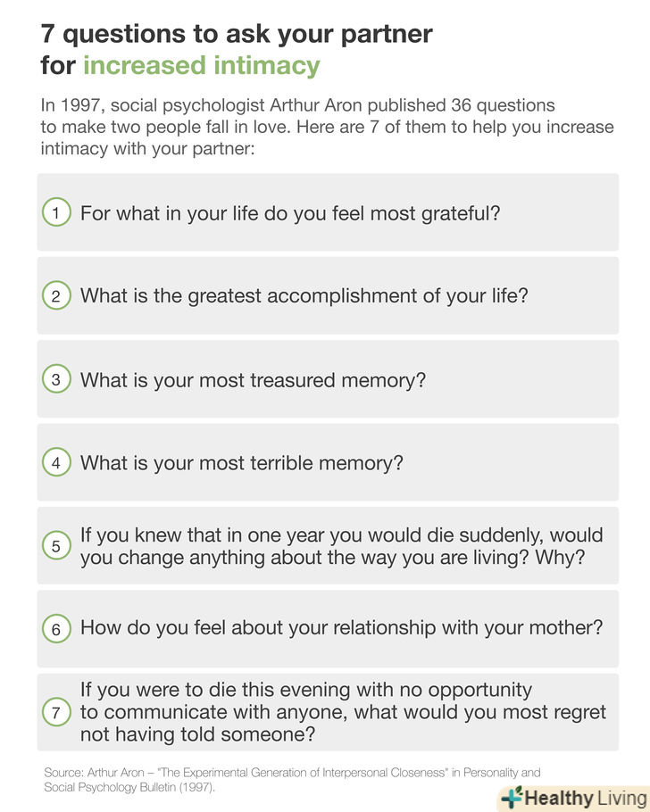Click the number 7 circle badge
650x812 pixels.
click(55, 712)
